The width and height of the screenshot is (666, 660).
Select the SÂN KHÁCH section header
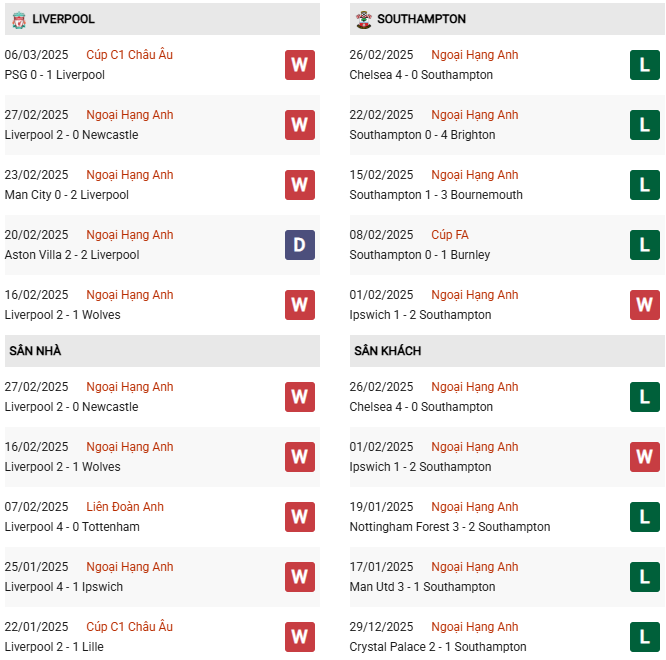(387, 351)
